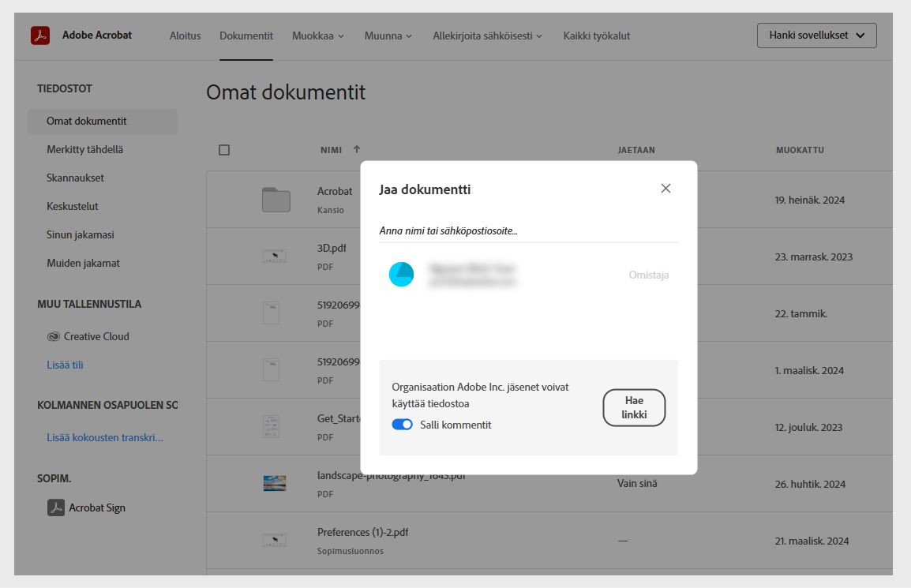Click Omistaja label in share dialog
Viewport: 911px width, 588px height.
pyautogui.click(x=649, y=275)
